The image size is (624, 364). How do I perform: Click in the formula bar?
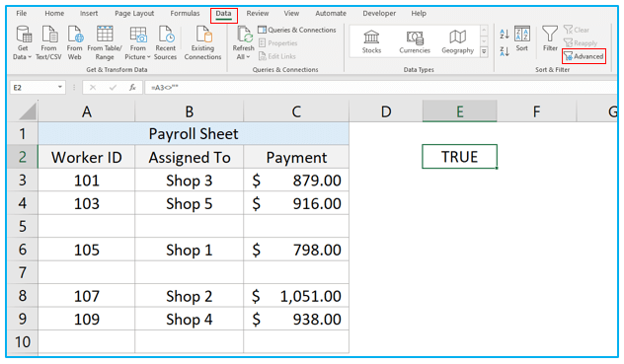pyautogui.click(x=381, y=87)
